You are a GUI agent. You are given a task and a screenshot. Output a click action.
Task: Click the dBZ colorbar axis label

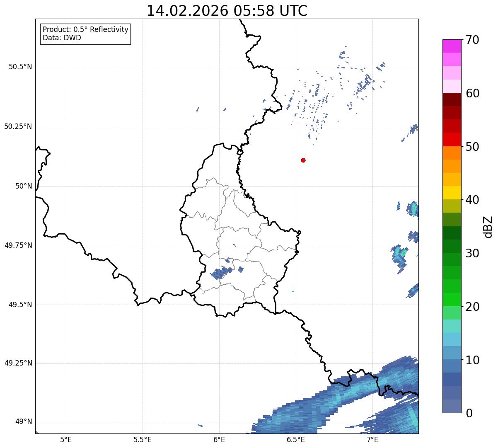click(488, 227)
